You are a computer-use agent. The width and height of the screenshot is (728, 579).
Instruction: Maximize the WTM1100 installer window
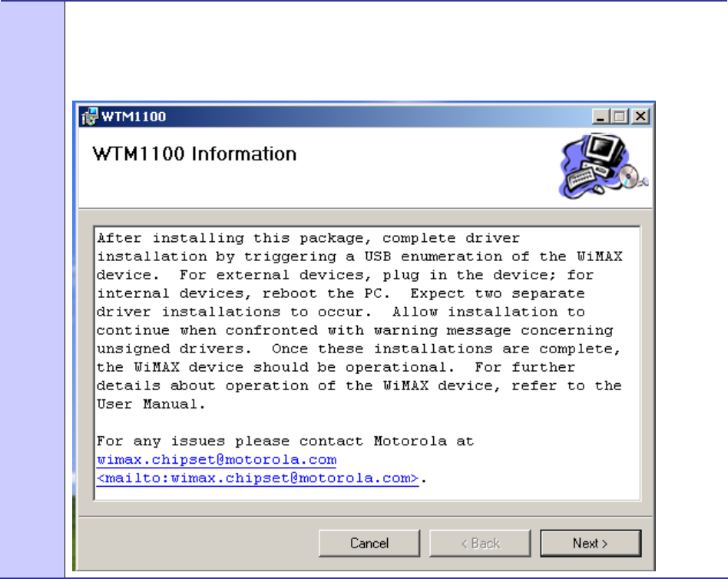tap(620, 116)
